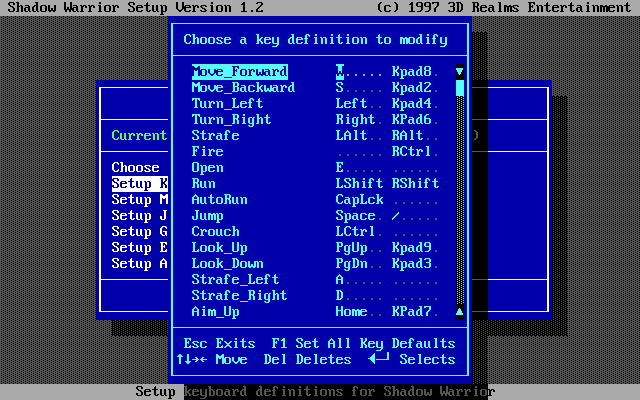Image resolution: width=640 pixels, height=400 pixels.
Task: Click the empty secondary binding for Open
Action: [416, 168]
